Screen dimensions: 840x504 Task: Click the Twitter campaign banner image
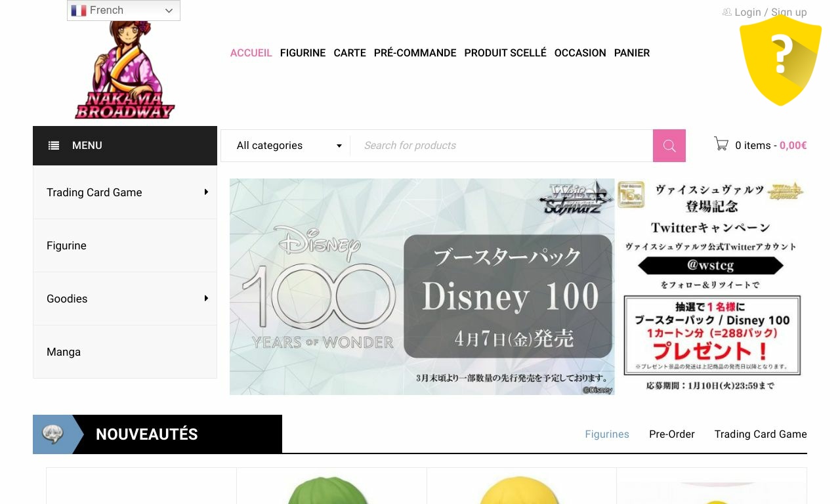[711, 287]
